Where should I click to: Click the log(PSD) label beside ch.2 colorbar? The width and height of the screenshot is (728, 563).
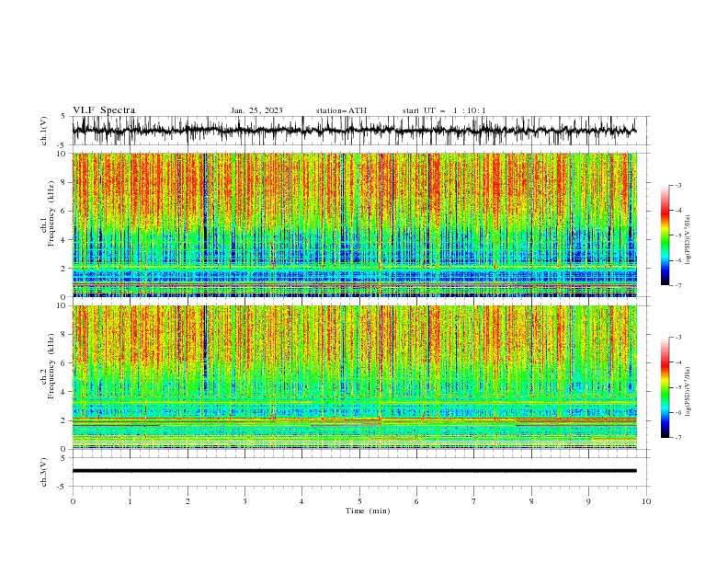688,392
